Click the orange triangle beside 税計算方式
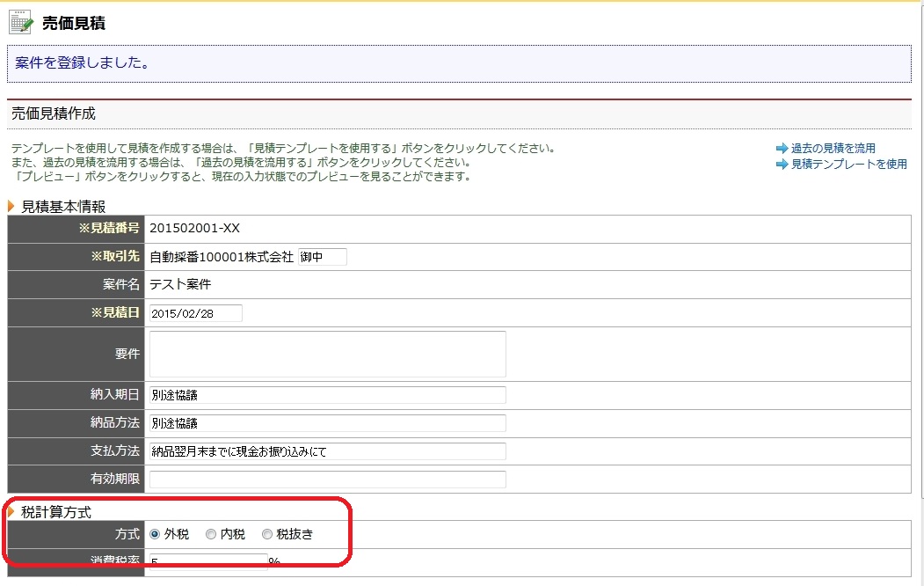The image size is (924, 586). (x=11, y=509)
